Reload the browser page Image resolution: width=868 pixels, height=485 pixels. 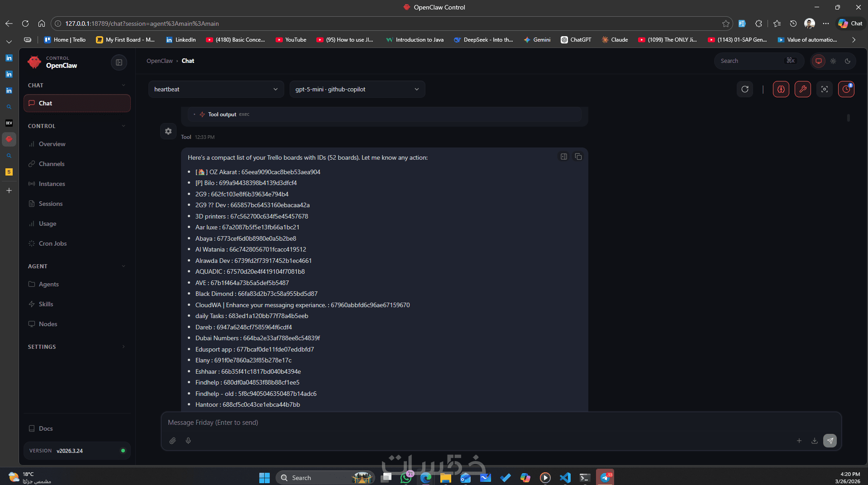click(25, 24)
